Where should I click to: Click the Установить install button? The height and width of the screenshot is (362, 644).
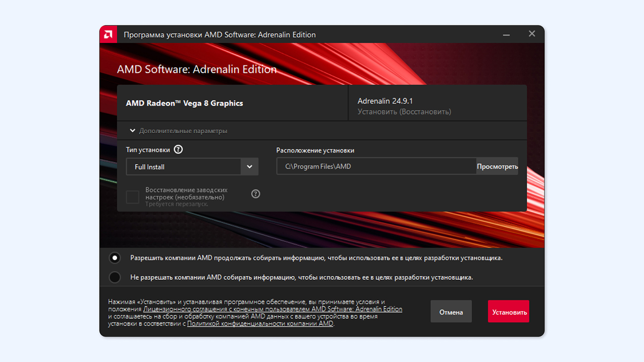[508, 311]
